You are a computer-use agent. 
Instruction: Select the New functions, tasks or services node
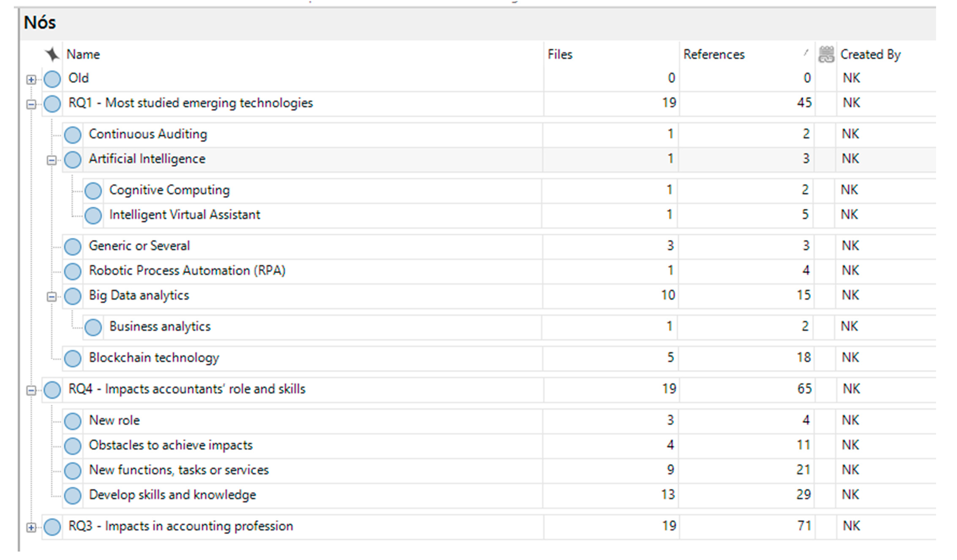[x=179, y=470]
